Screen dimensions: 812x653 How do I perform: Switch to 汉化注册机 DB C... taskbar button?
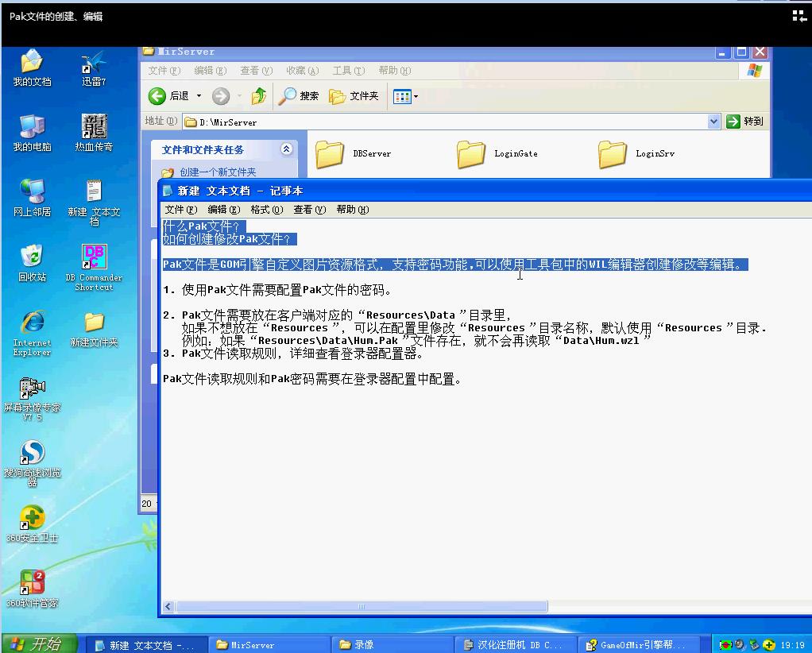pos(516,645)
